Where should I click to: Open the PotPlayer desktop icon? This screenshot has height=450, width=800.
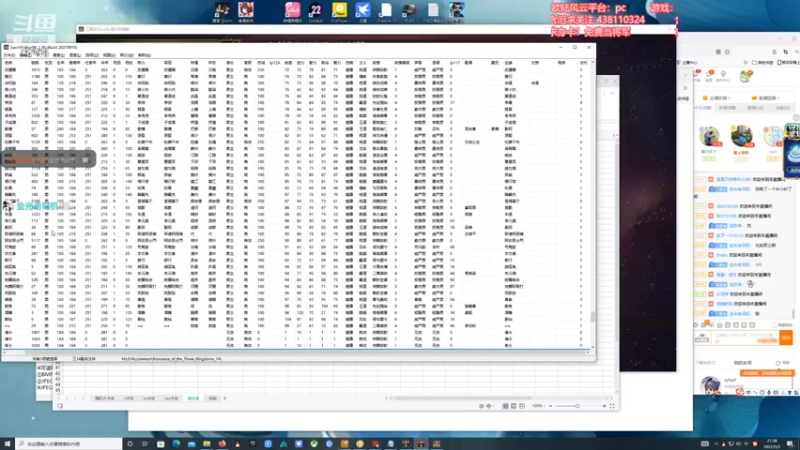[339, 12]
